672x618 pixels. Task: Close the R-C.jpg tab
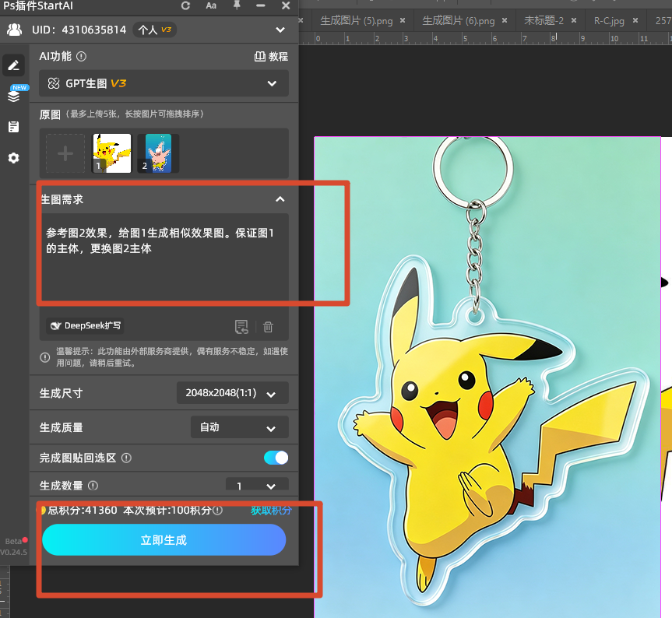(x=635, y=20)
